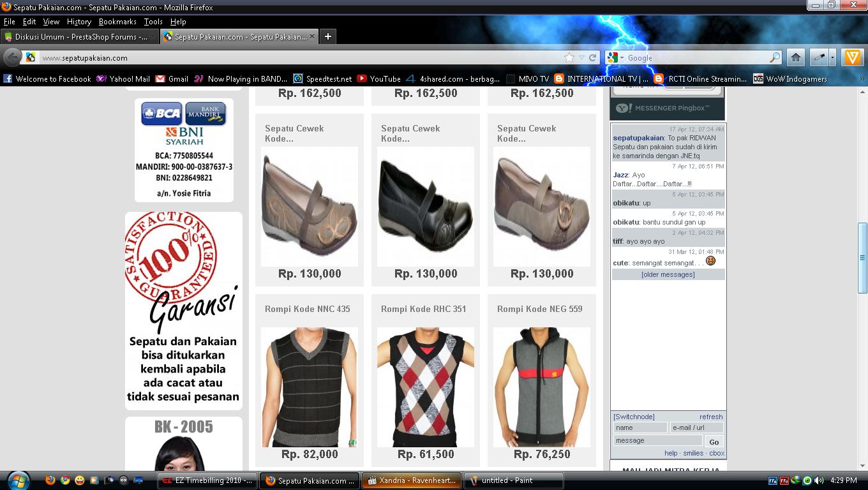Expand the eyedropper button dropdown arrow
The image size is (868, 490).
[x=832, y=57]
